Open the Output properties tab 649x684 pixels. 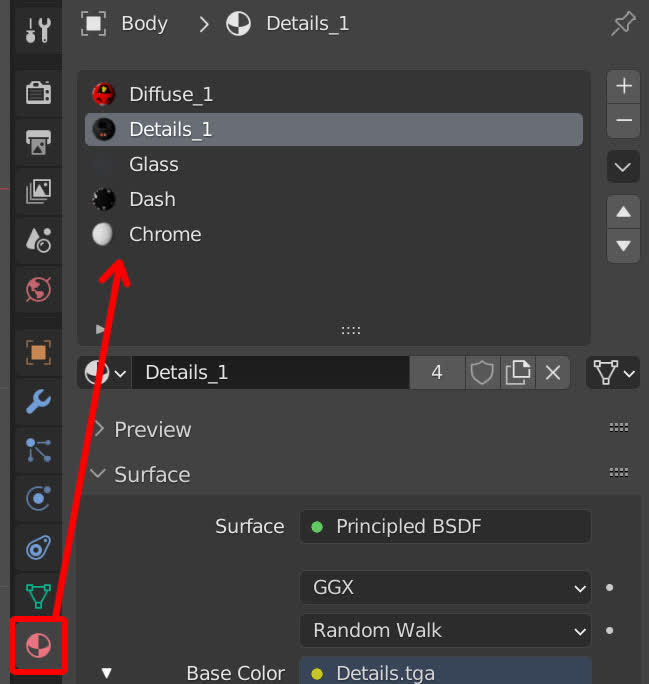tap(38, 141)
